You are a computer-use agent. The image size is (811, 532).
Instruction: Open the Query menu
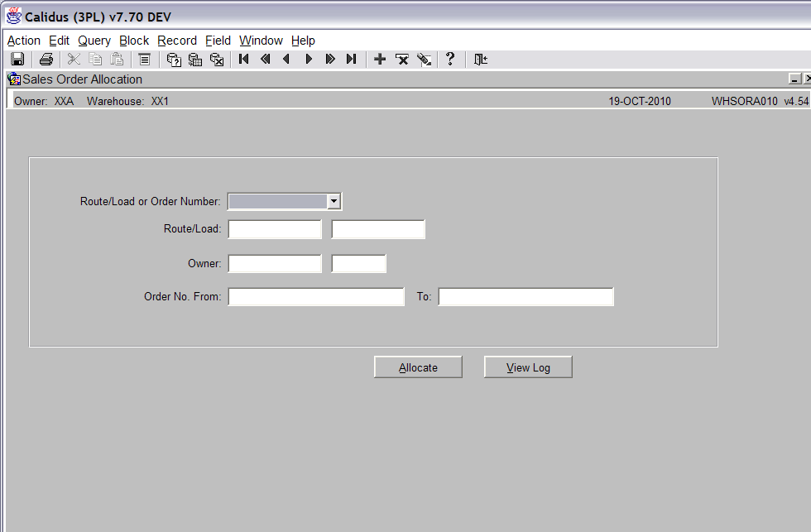94,41
